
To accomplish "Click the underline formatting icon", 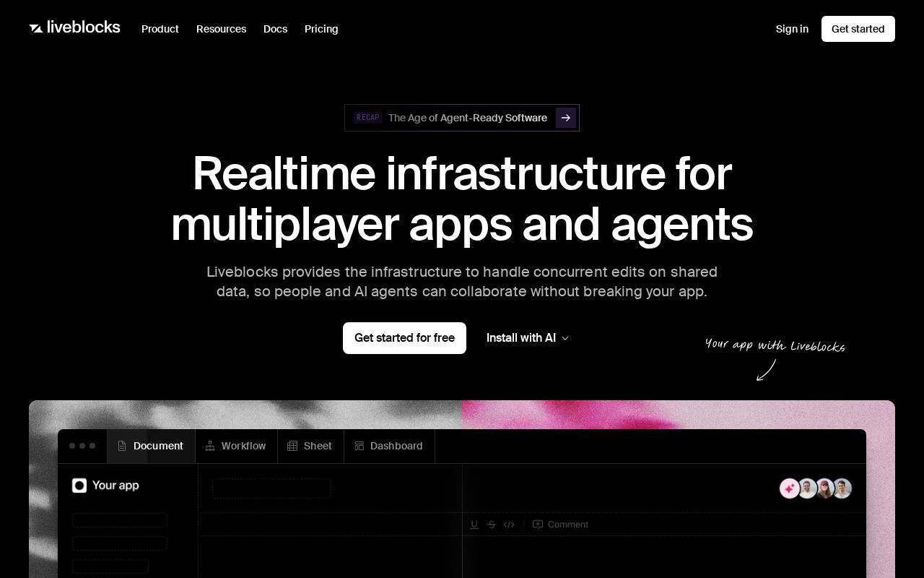I will 474,525.
